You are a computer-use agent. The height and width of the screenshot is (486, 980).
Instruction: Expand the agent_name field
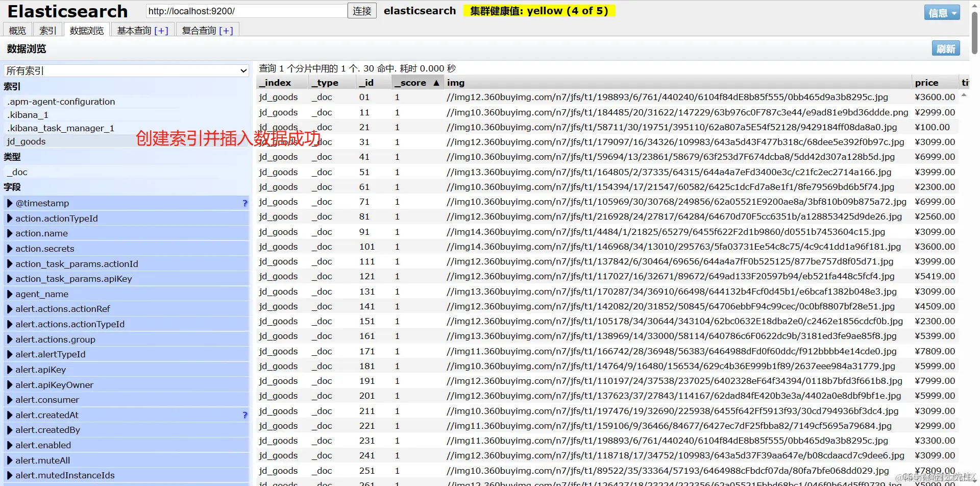coord(10,294)
